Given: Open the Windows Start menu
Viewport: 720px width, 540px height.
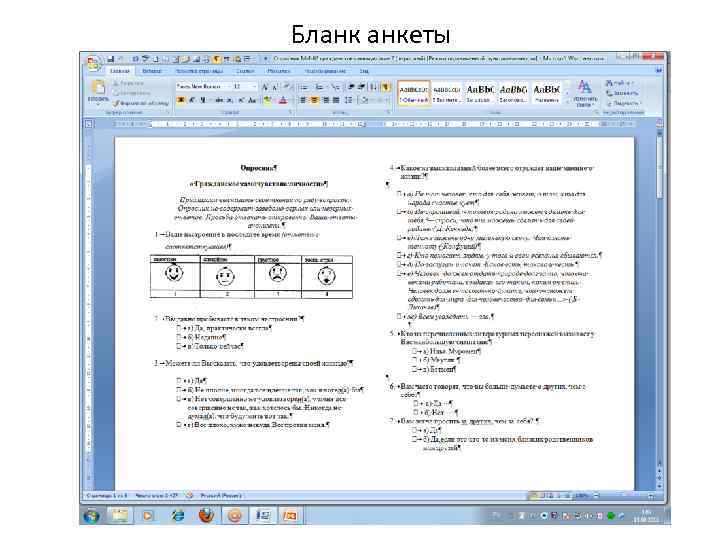Looking at the screenshot, I should pyautogui.click(x=91, y=516).
